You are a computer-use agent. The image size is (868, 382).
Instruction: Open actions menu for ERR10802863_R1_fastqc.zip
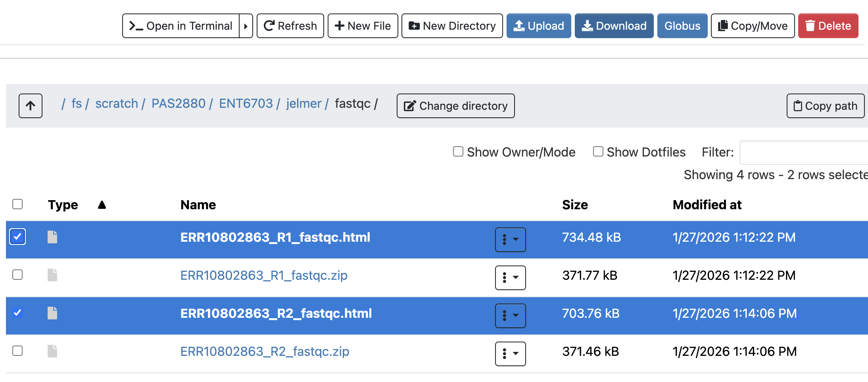coord(510,277)
